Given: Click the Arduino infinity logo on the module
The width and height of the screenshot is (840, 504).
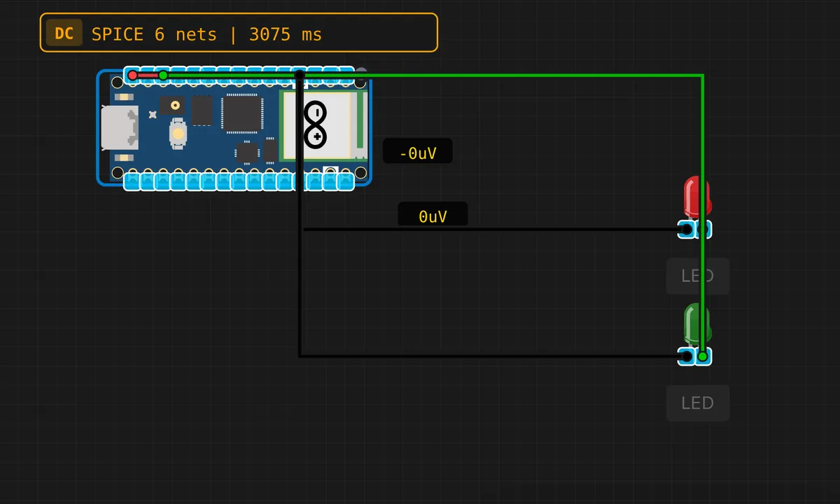Looking at the screenshot, I should [316, 125].
